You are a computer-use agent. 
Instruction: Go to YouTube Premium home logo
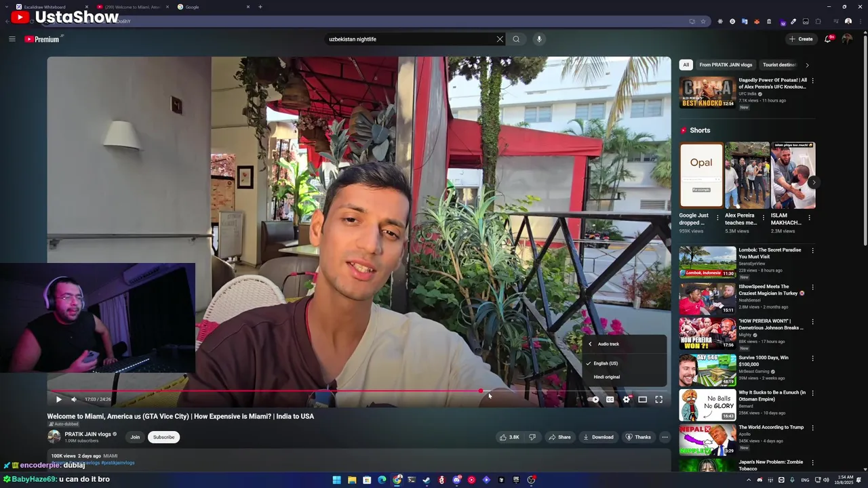[x=42, y=39]
